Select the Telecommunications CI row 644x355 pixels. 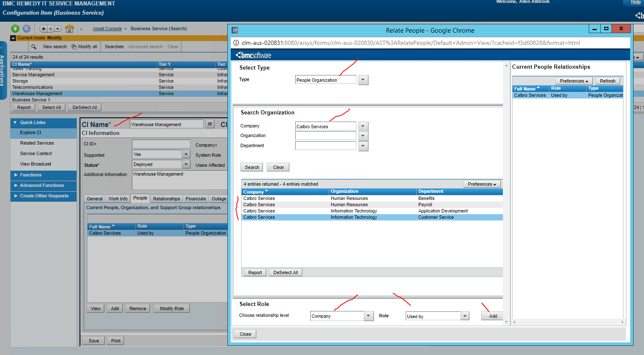point(120,87)
